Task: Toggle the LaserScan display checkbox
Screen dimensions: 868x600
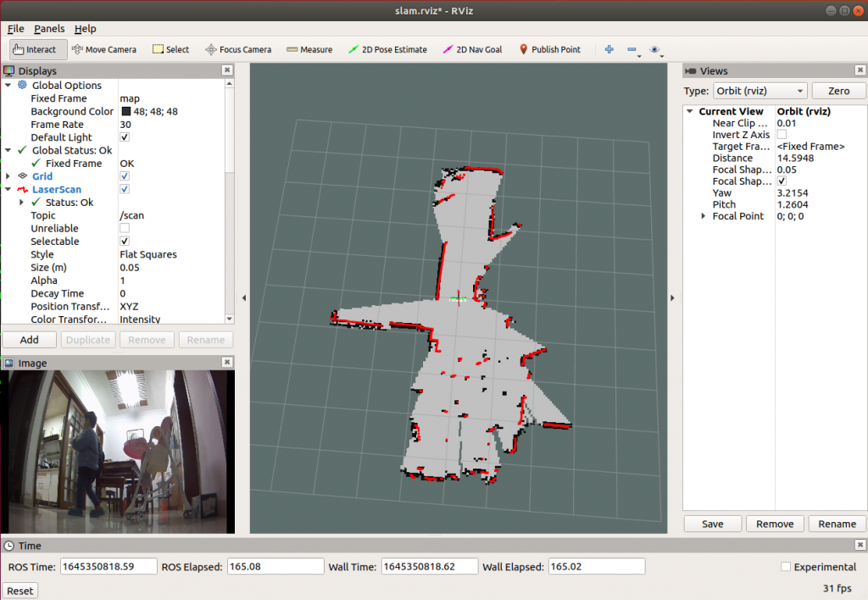Action: pyautogui.click(x=125, y=189)
